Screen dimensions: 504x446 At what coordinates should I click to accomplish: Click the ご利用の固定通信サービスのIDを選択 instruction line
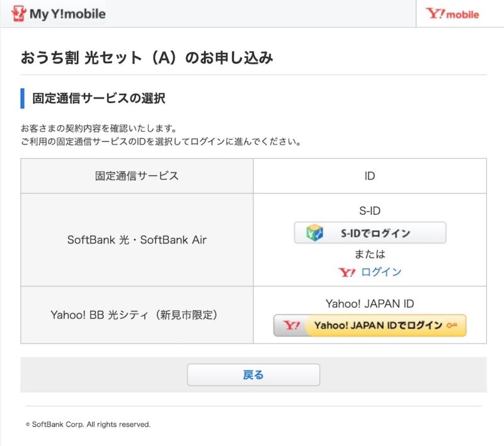tap(161, 142)
